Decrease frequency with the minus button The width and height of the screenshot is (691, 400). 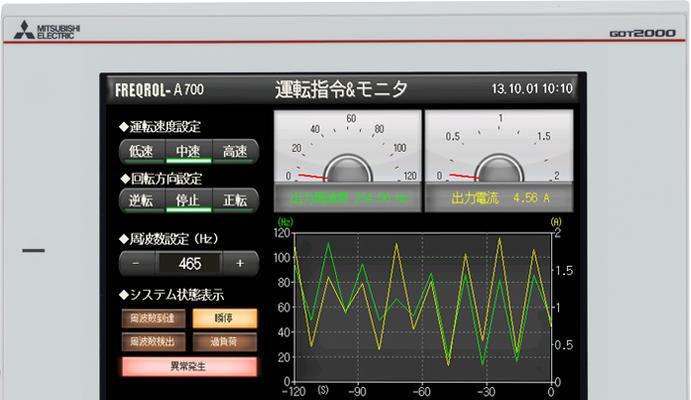click(x=136, y=263)
